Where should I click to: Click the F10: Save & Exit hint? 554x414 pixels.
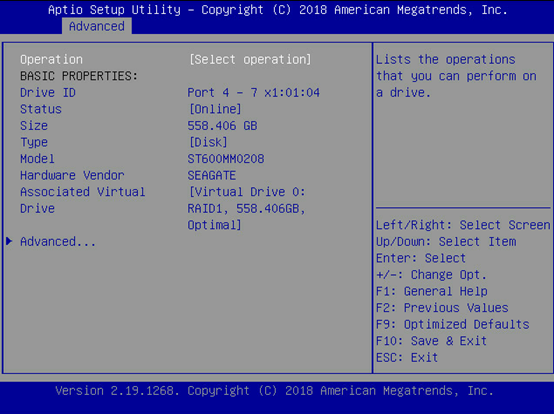pos(431,341)
